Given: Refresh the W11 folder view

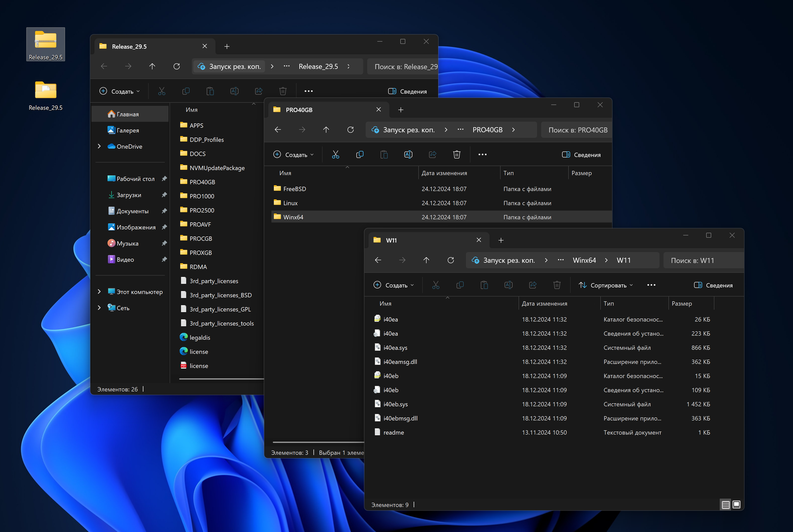Looking at the screenshot, I should (450, 260).
